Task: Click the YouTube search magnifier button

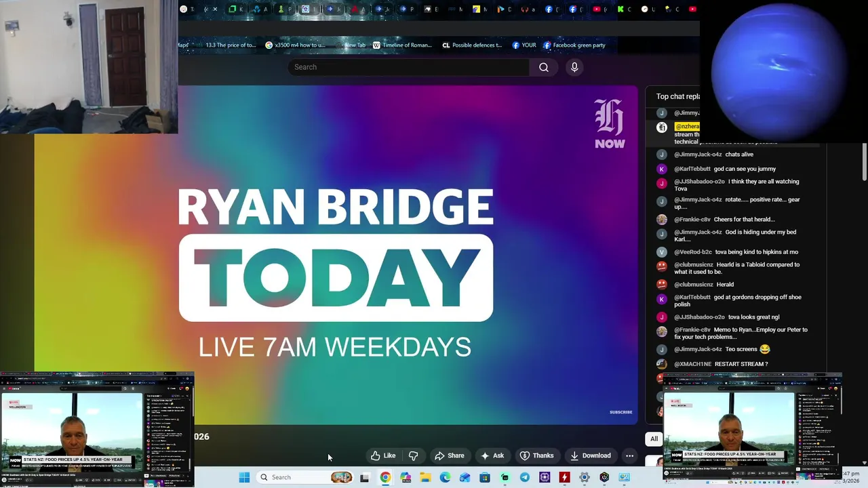Action: (544, 67)
